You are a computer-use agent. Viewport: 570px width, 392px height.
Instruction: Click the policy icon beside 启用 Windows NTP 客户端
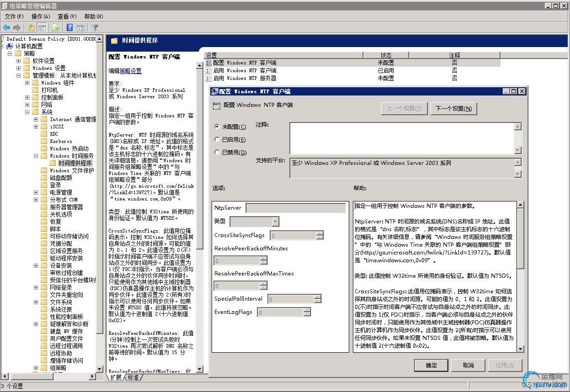click(x=208, y=71)
